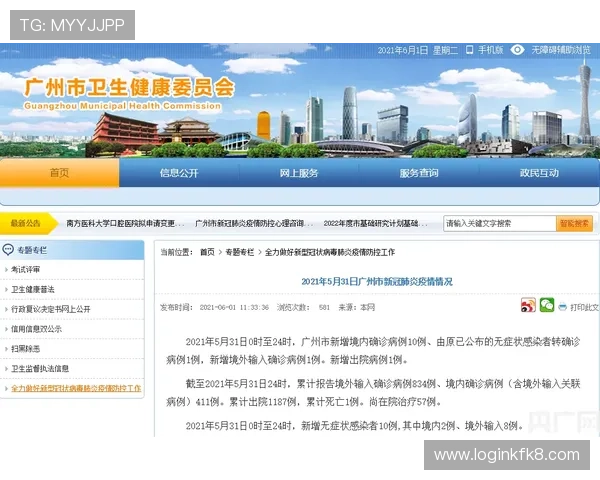Click the 专题专栏 sidebar header
Image resolution: width=600 pixels, height=480 pixels.
point(72,250)
